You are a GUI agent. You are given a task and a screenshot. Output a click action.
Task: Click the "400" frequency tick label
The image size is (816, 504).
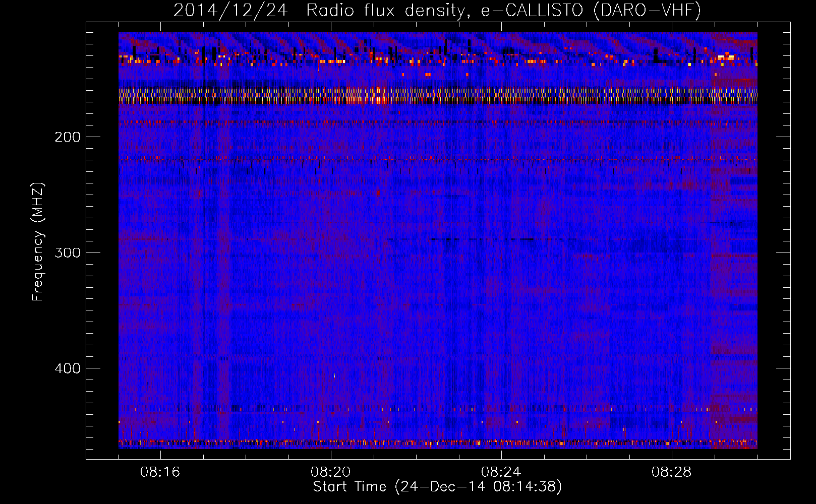[68, 368]
